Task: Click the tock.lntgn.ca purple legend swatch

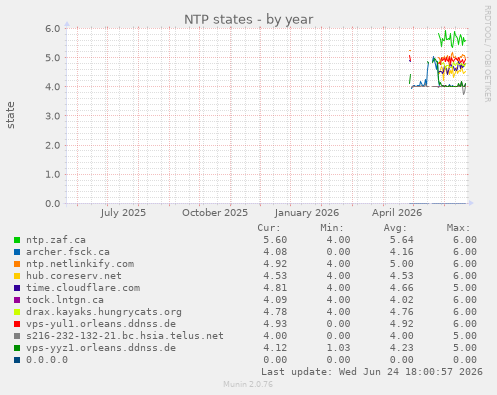Action: coord(17,300)
